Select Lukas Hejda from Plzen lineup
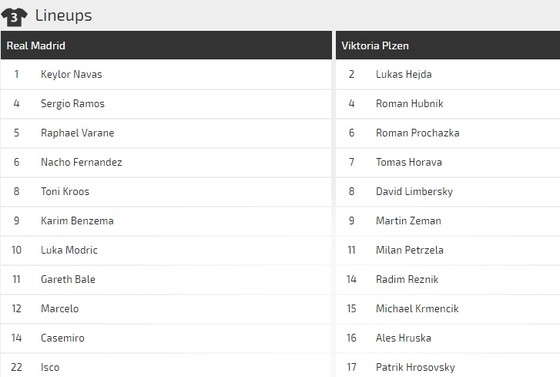This screenshot has width=560, height=377. pyautogui.click(x=404, y=74)
